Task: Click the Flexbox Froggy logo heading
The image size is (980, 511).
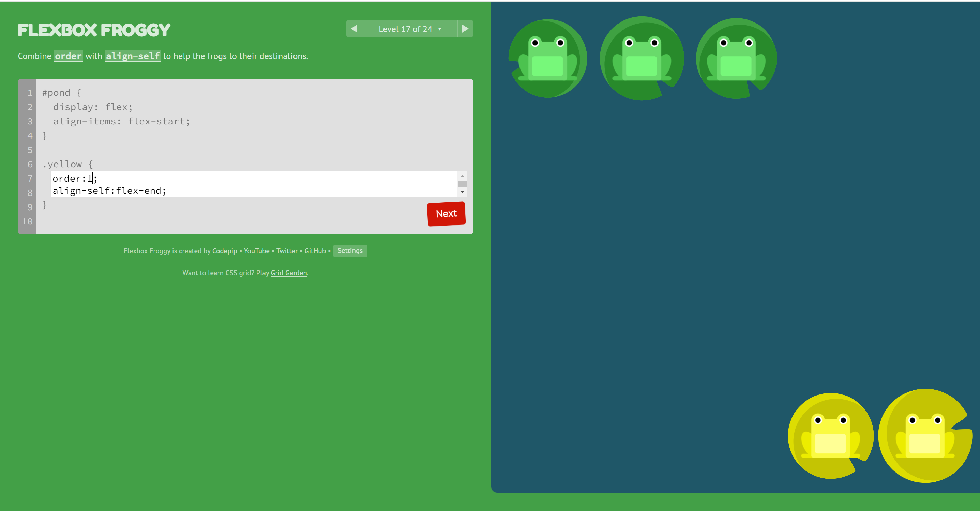Action: (94, 30)
